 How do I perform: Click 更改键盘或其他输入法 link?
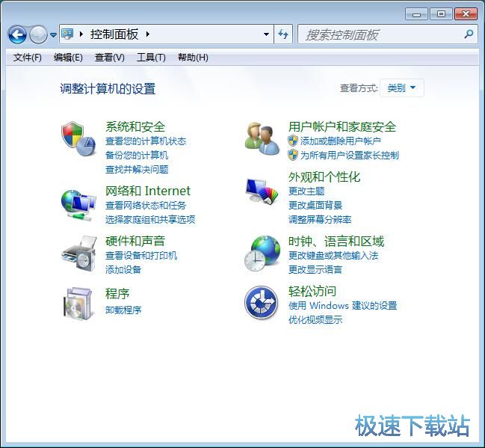point(333,256)
